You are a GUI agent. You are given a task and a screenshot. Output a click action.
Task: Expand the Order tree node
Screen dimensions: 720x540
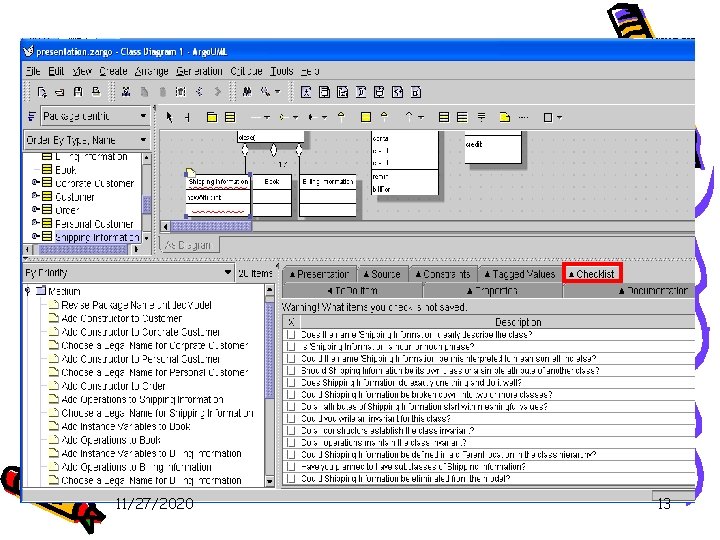pos(35,209)
